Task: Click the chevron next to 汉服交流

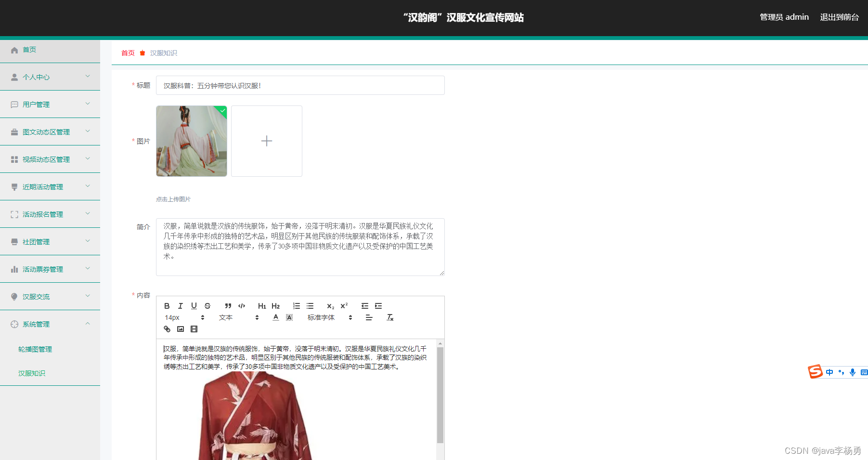Action: coord(88,296)
